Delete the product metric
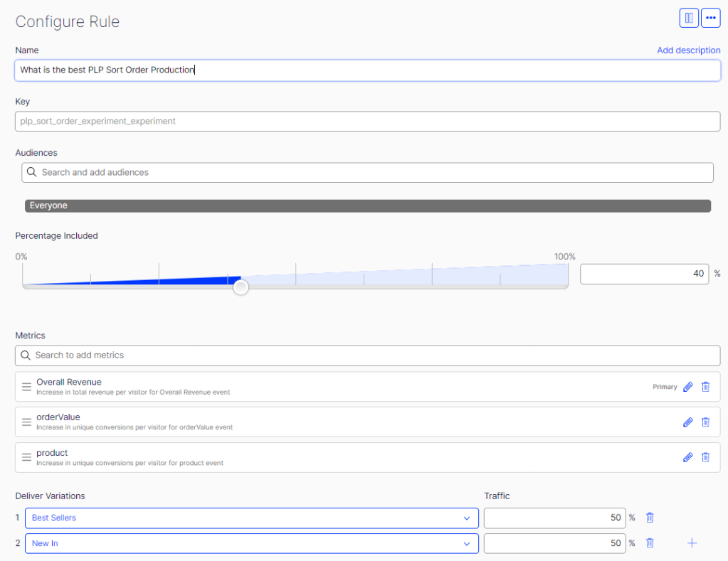 click(x=705, y=457)
